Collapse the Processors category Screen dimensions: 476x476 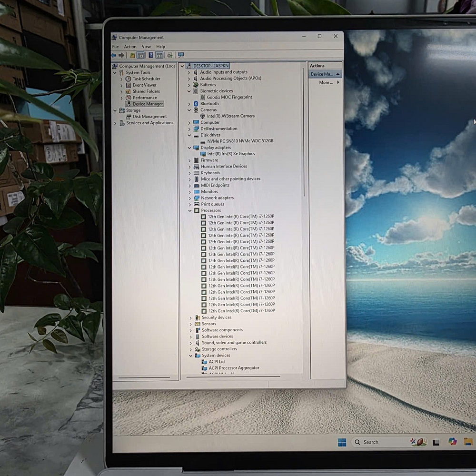tap(190, 211)
